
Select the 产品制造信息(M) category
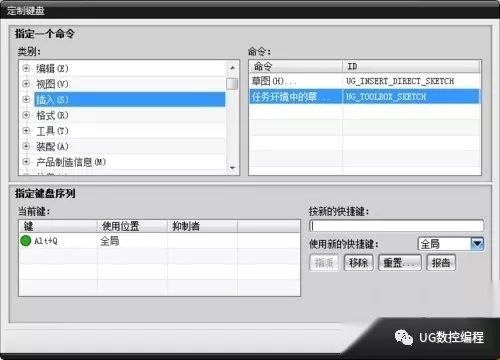point(71,162)
